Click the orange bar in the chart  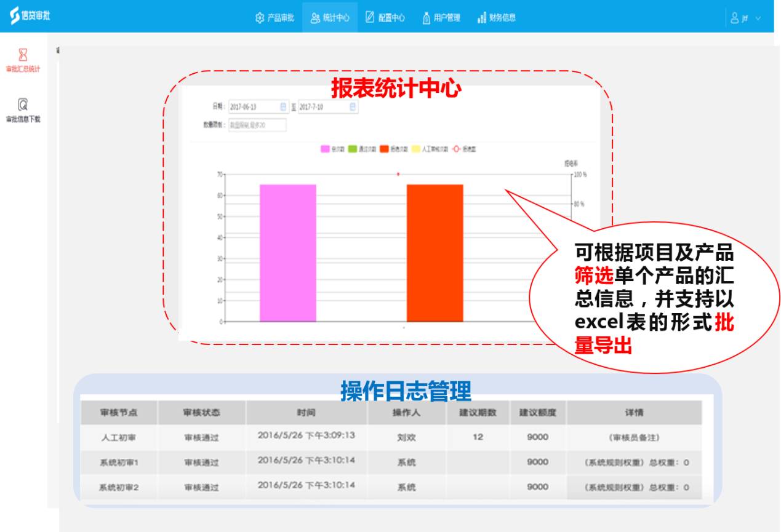click(435, 253)
